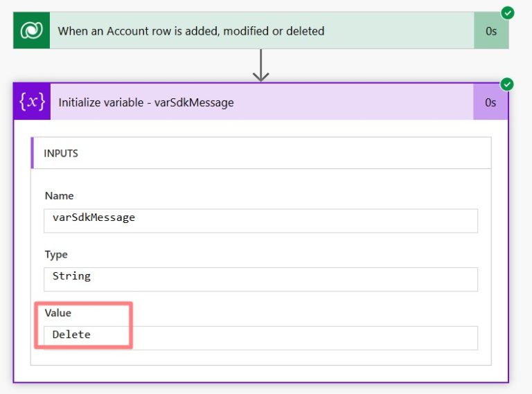Click the arrow connector between the steps
This screenshot has width=532, height=394.
coord(260,66)
